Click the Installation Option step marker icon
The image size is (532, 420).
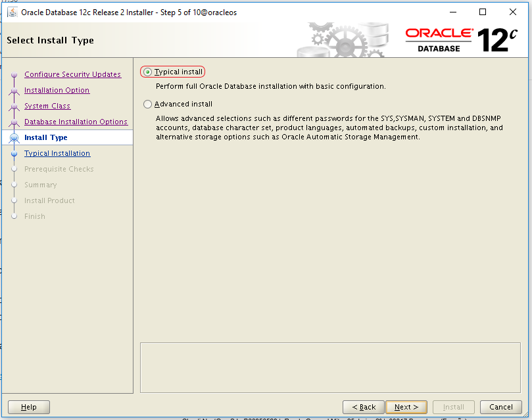[x=14, y=91]
